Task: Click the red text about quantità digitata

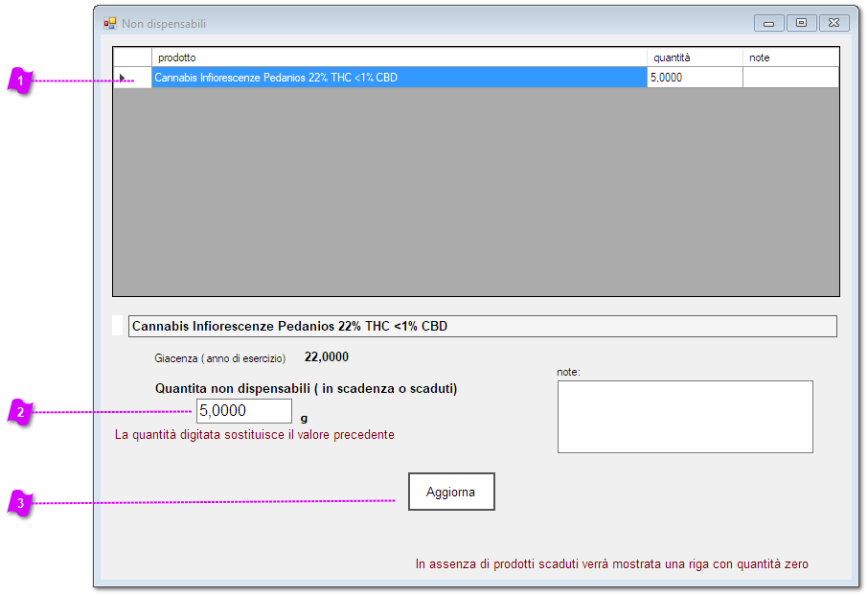Action: coord(255,435)
